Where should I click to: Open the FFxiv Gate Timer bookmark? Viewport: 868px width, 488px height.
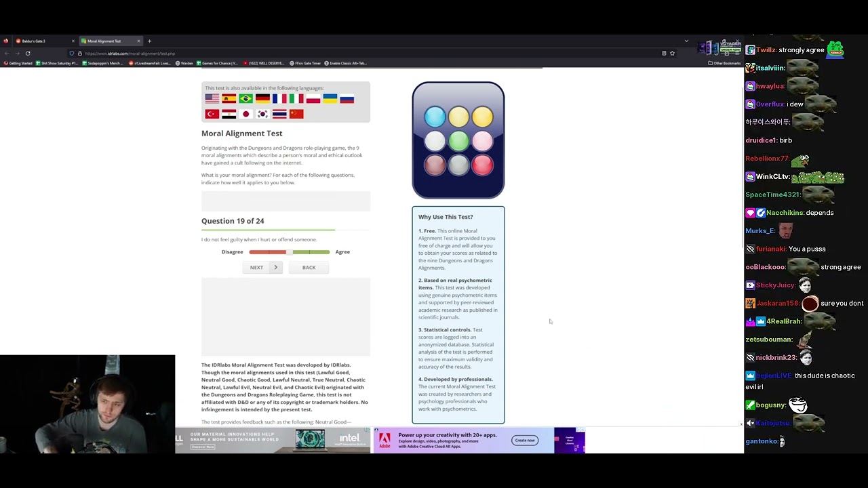click(305, 63)
